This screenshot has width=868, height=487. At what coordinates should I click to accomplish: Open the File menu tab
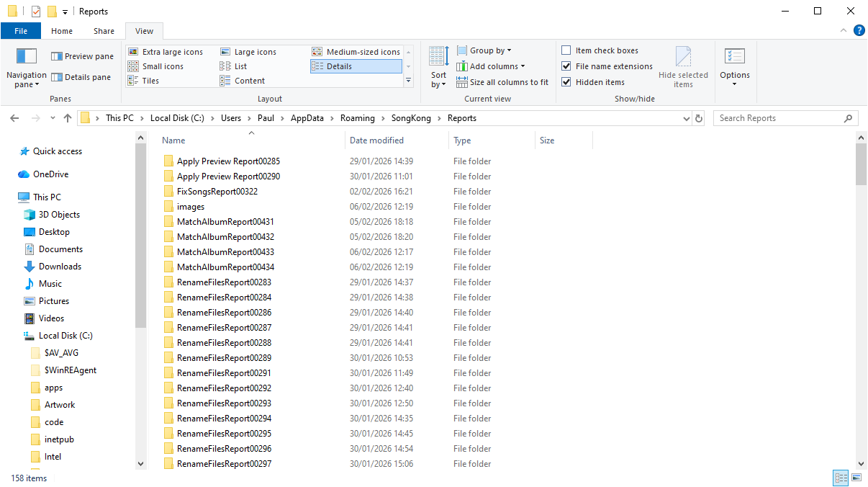(21, 31)
